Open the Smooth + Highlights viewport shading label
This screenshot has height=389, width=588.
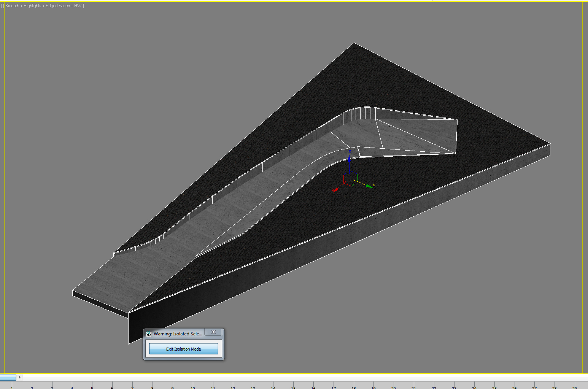click(44, 6)
